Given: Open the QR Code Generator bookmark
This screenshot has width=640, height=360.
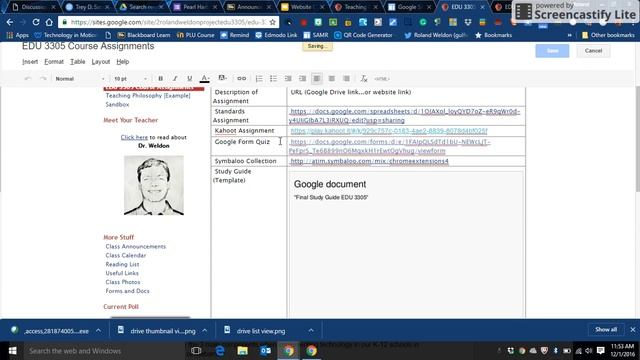Looking at the screenshot, I should coord(363,35).
